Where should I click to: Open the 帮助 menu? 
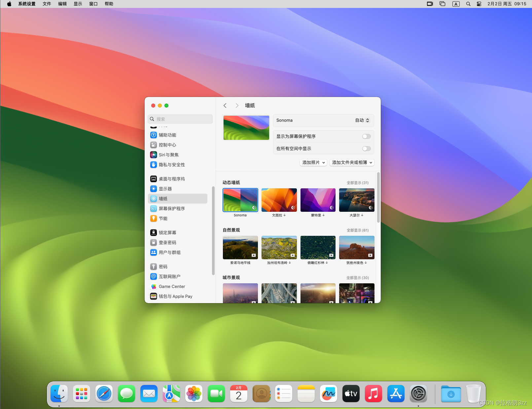[109, 4]
